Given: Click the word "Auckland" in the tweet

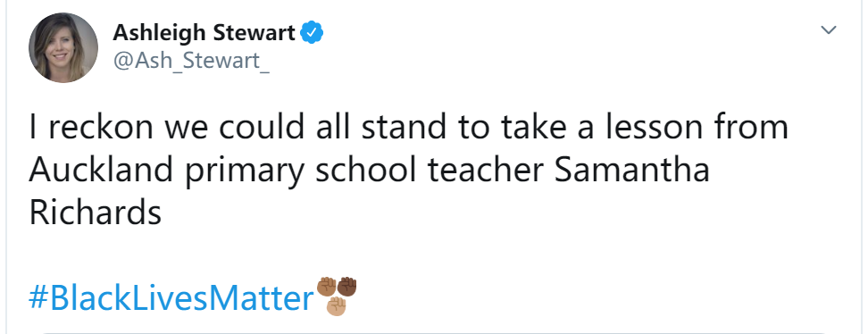Looking at the screenshot, I should pos(101,170).
